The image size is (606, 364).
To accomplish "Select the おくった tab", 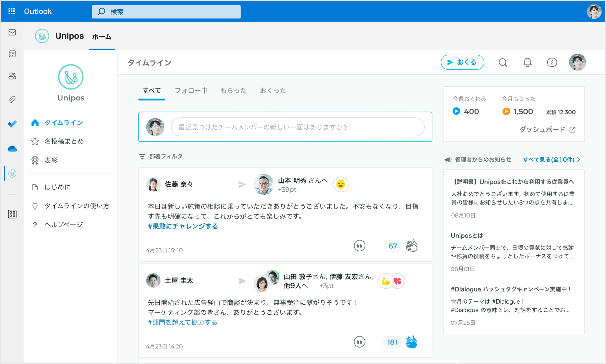I will [273, 90].
